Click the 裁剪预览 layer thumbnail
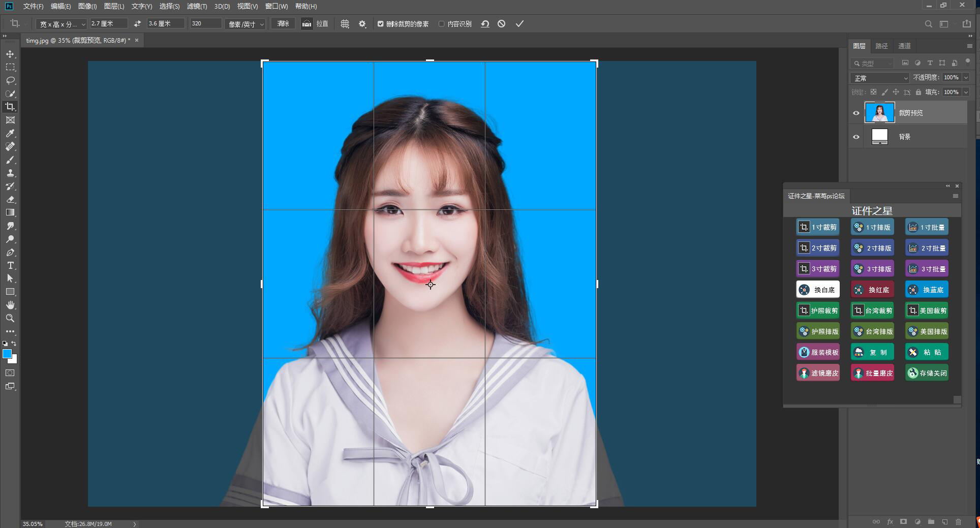Image resolution: width=980 pixels, height=528 pixels. 879,112
